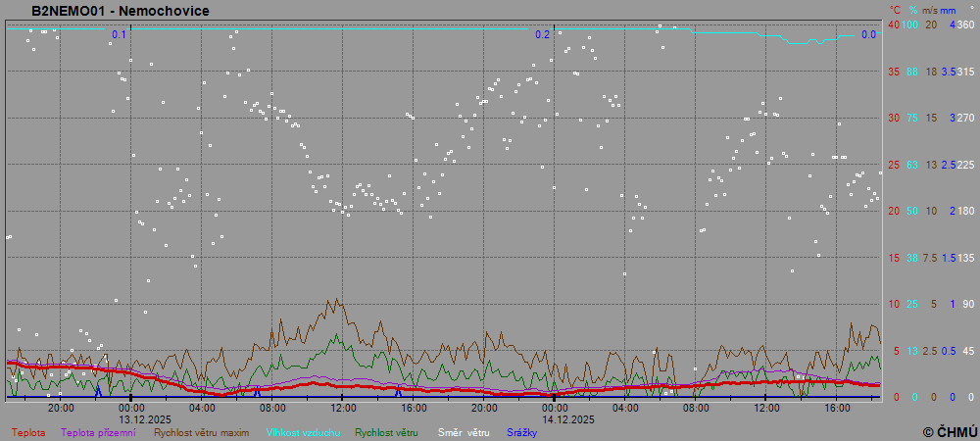Select the Teplota přízemní legend entry

98,432
